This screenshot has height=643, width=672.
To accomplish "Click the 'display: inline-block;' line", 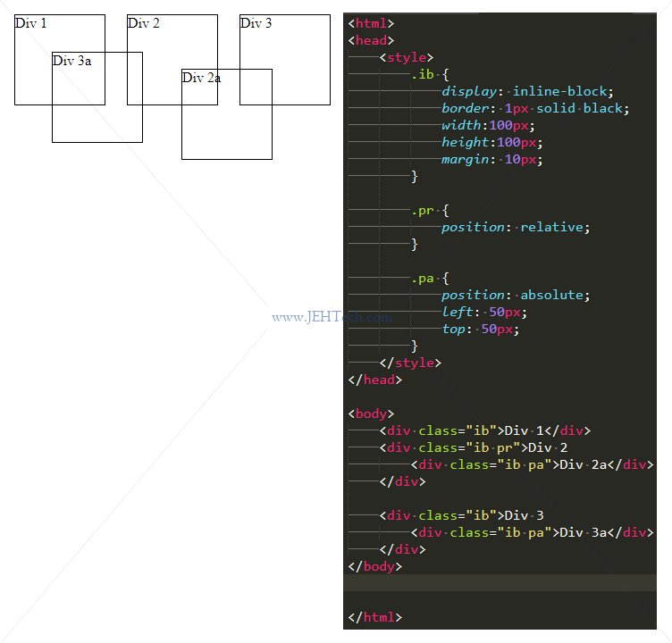I will (527, 91).
